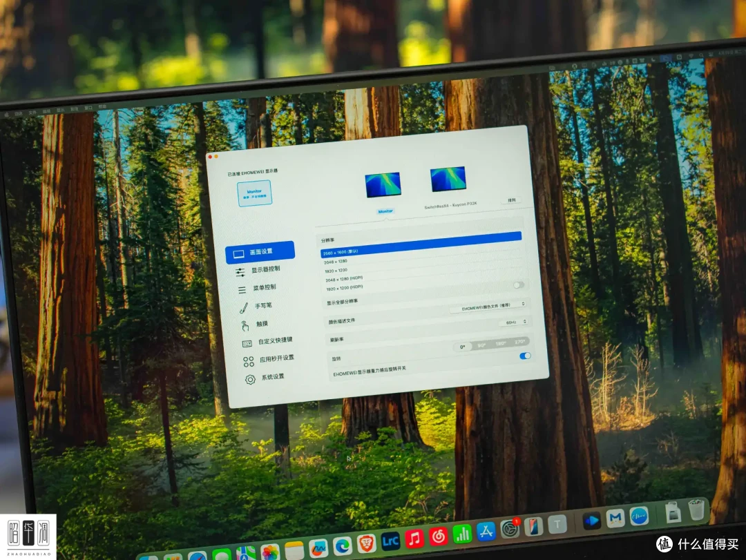Select the SwitchResX4 Kuycon P32K display thumbnail

(x=448, y=179)
